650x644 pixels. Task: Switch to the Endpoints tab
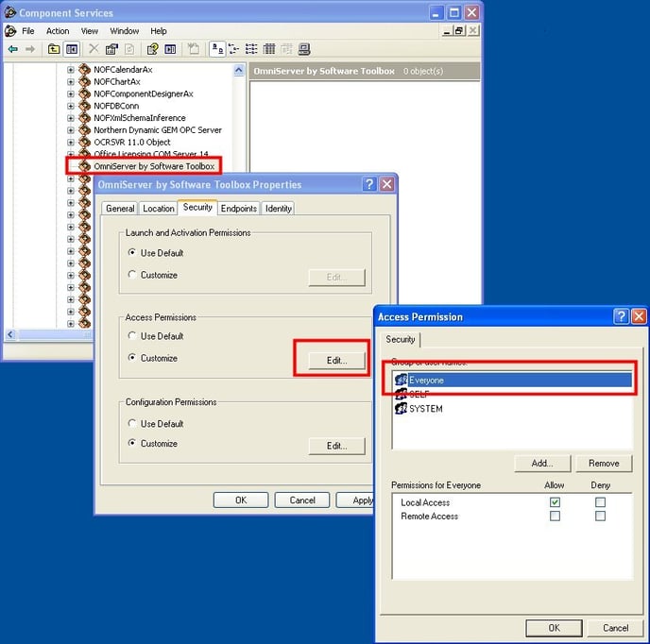pyautogui.click(x=239, y=209)
